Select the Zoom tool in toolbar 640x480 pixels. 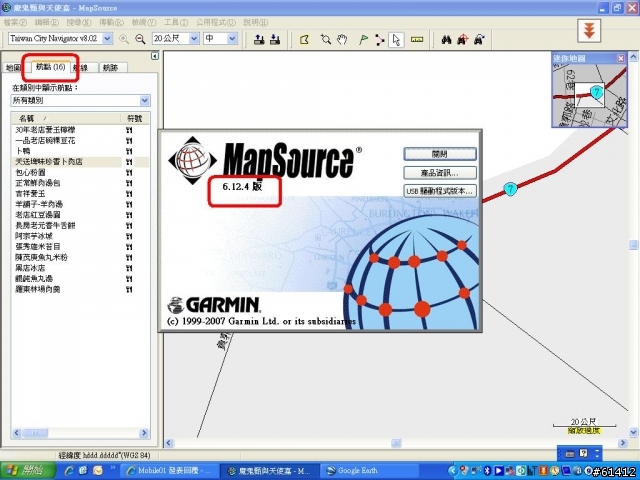[326, 40]
